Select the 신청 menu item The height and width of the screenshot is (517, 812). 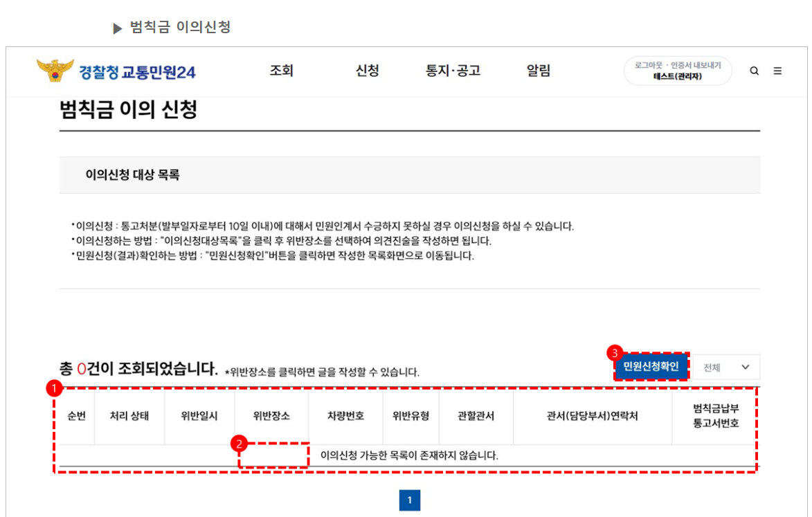(x=367, y=71)
